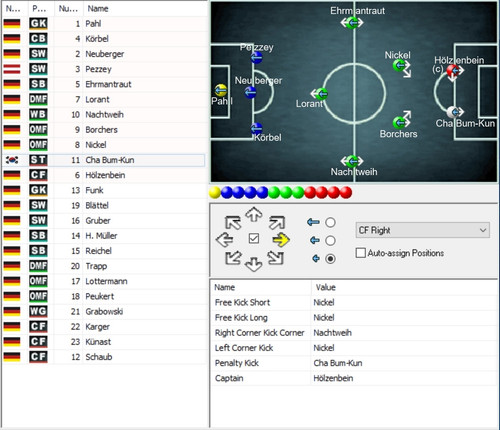Select the up-left movement arrow

(233, 223)
